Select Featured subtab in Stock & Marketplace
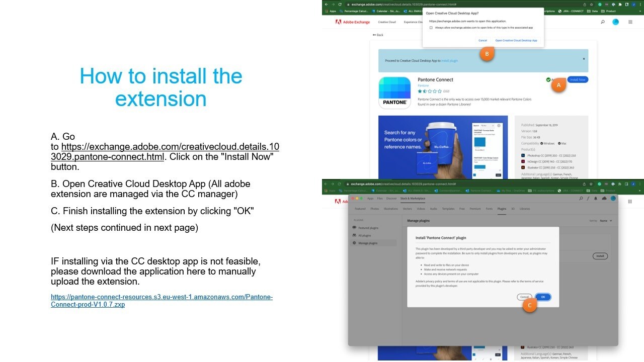Screen dimensions: 644x362 [360, 208]
